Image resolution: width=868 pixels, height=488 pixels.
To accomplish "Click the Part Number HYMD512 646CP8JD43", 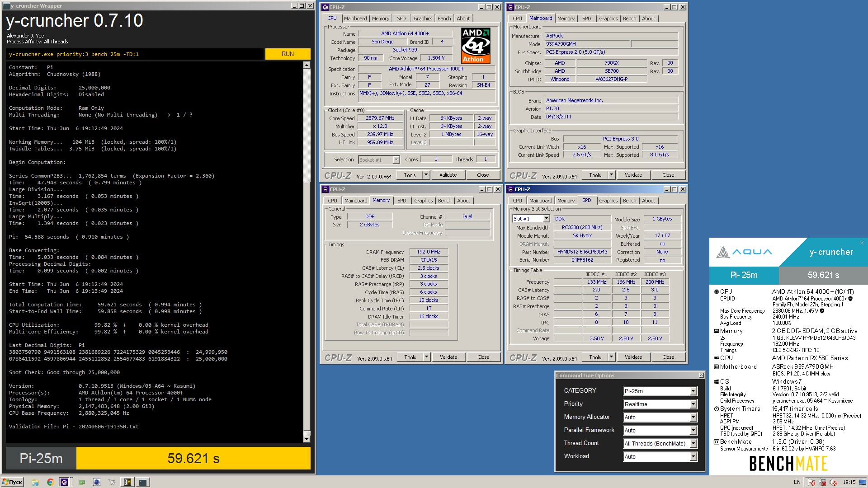I will pyautogui.click(x=582, y=252).
